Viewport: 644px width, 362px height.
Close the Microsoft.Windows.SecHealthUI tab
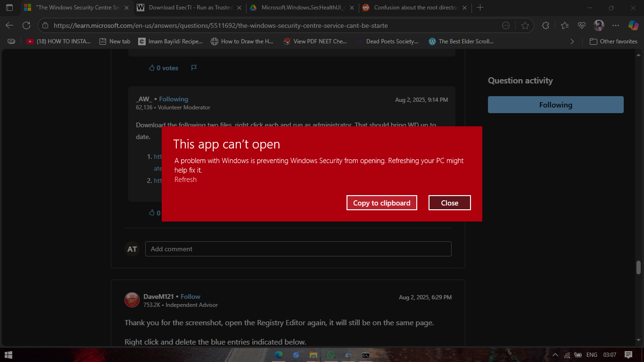[352, 8]
